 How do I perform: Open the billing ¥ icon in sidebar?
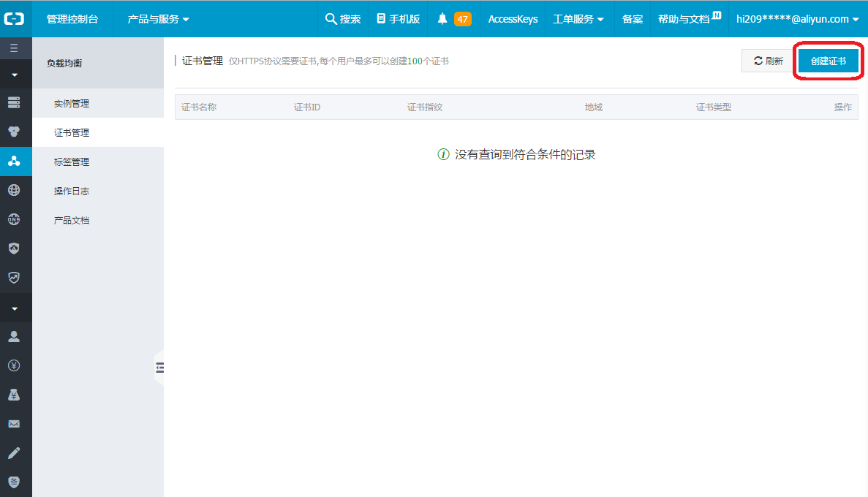(x=15, y=366)
